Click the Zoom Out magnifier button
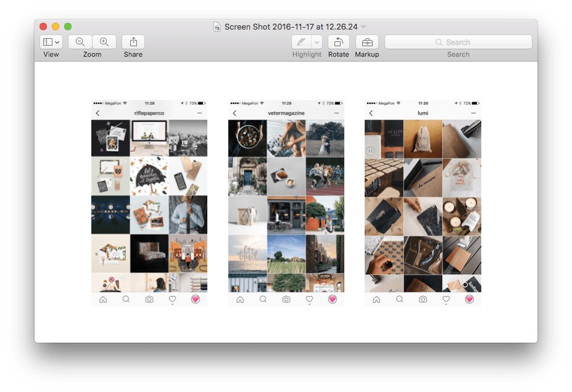 click(x=80, y=42)
